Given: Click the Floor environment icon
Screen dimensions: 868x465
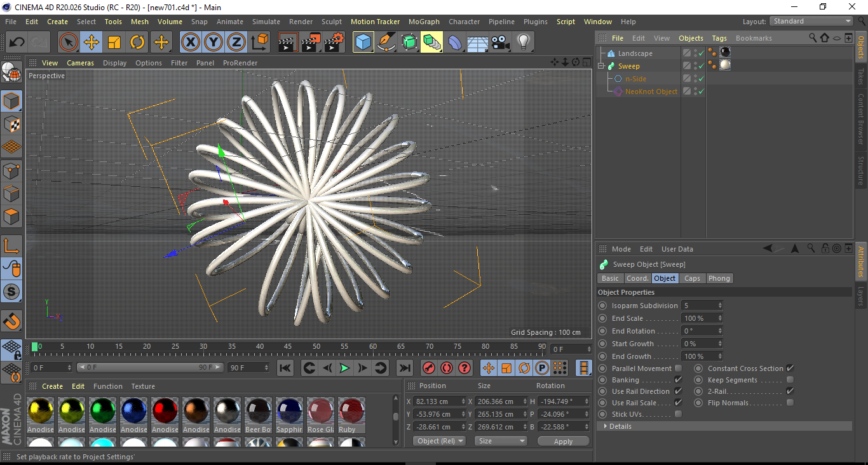Looking at the screenshot, I should click(x=478, y=43).
